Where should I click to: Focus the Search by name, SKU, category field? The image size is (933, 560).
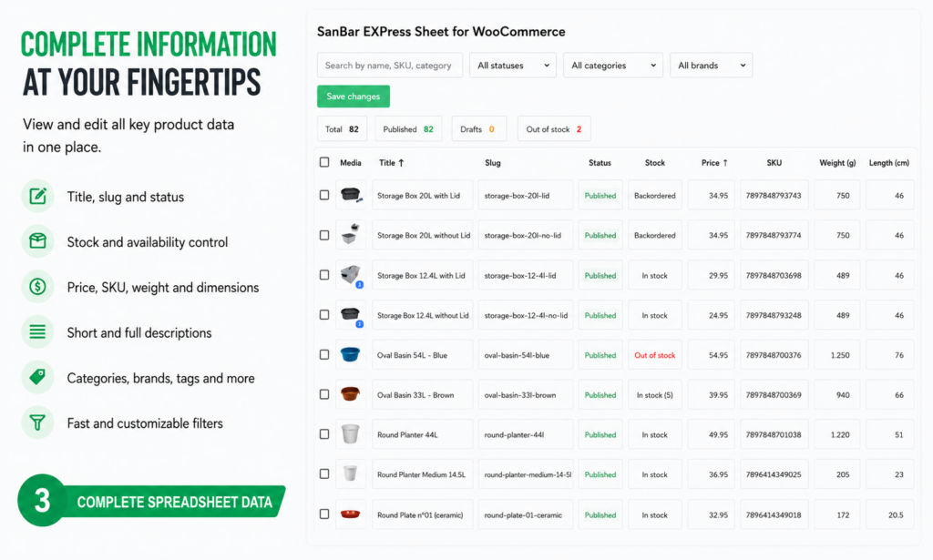[x=390, y=66]
